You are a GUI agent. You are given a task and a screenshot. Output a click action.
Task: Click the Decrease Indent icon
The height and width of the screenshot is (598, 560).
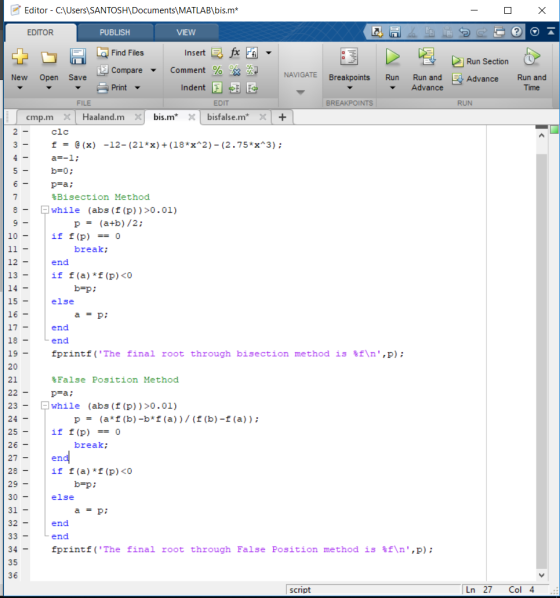coord(252,88)
